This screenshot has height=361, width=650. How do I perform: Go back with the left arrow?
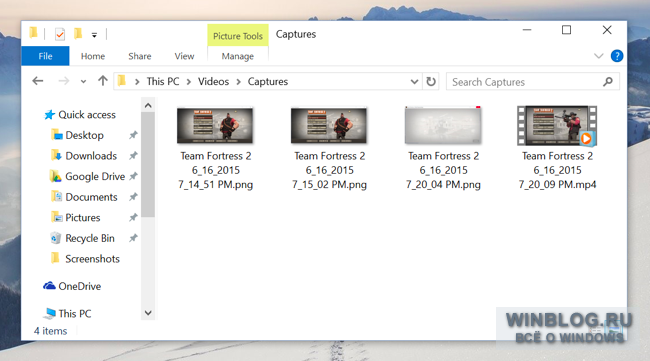38,81
